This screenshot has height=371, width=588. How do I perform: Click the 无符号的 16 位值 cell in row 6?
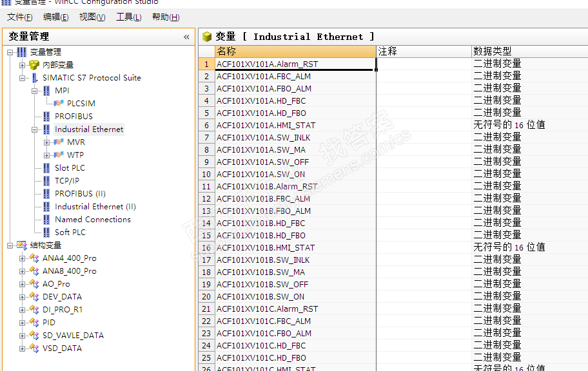[530, 125]
